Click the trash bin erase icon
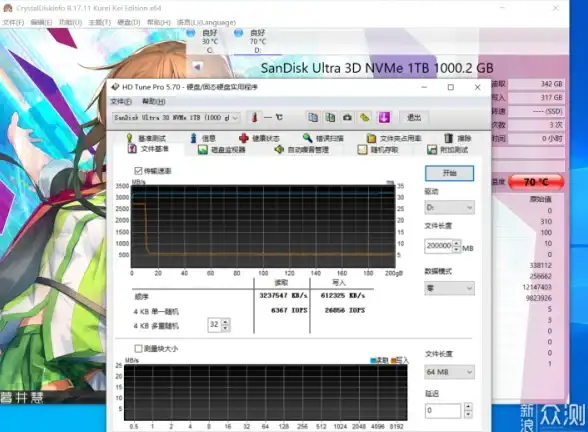Screen dimensions: 588x432 (448, 138)
